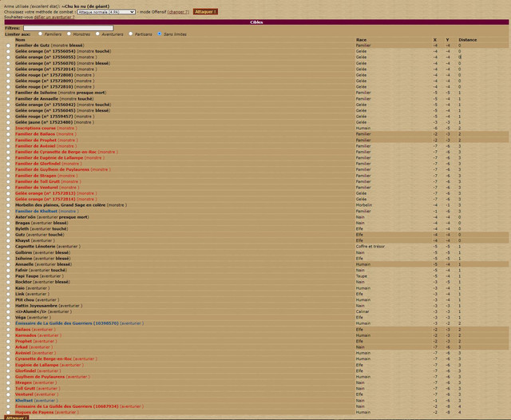Screen dimensions: 511x420
Task: Click the name 'Eugénie de Lallampe' adventurer
Action: [37, 365]
